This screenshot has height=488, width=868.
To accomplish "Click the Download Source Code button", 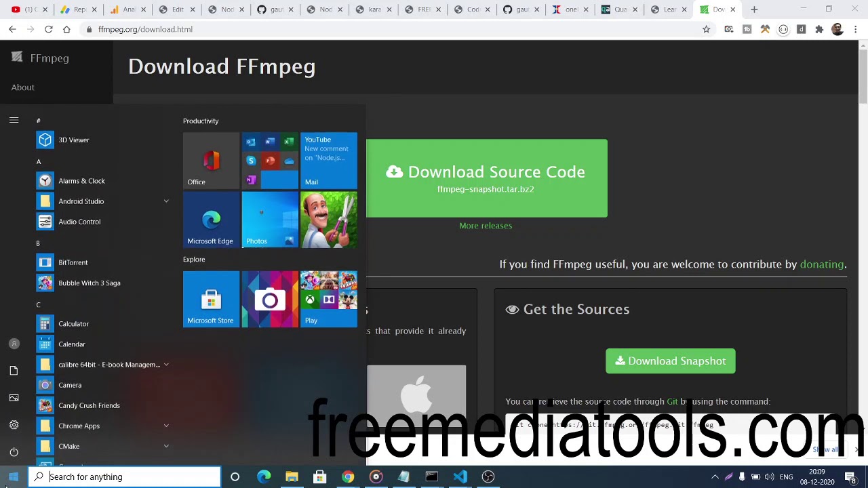I will coord(486,178).
